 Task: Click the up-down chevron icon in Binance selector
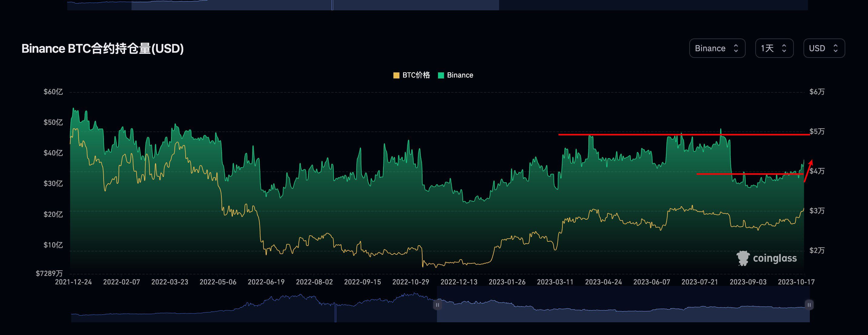736,48
